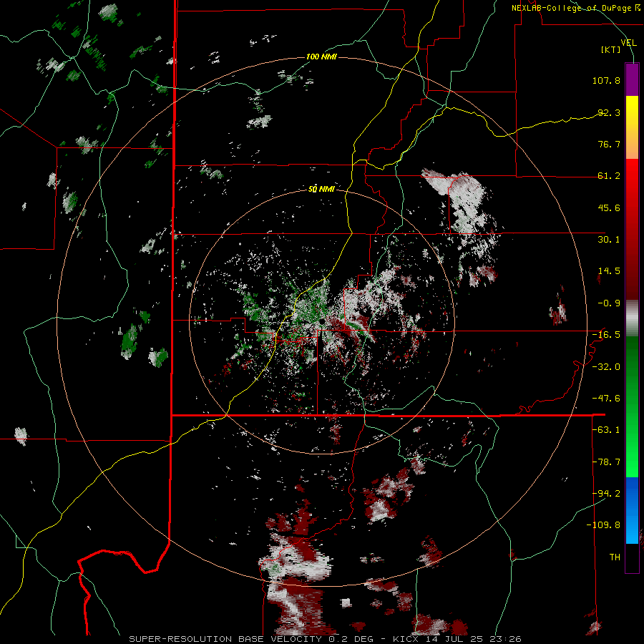Select the -0.9 velocity scale value
The height and width of the screenshot is (644, 644).
pyautogui.click(x=609, y=303)
